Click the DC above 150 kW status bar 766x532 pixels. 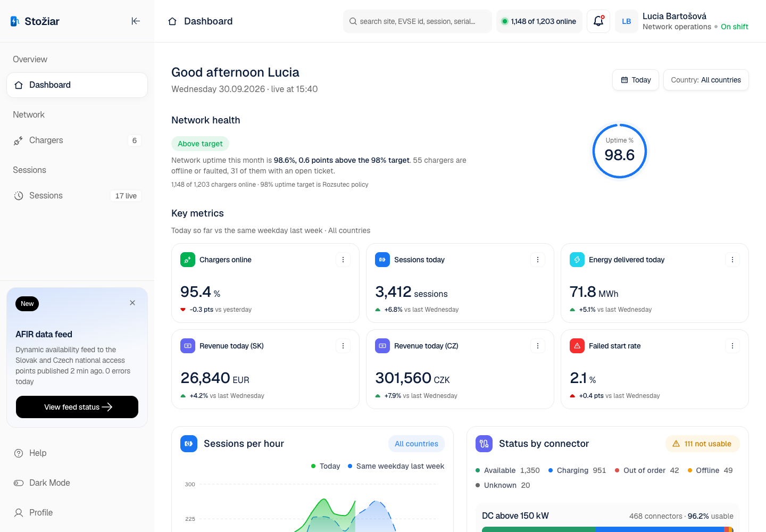tap(607, 529)
